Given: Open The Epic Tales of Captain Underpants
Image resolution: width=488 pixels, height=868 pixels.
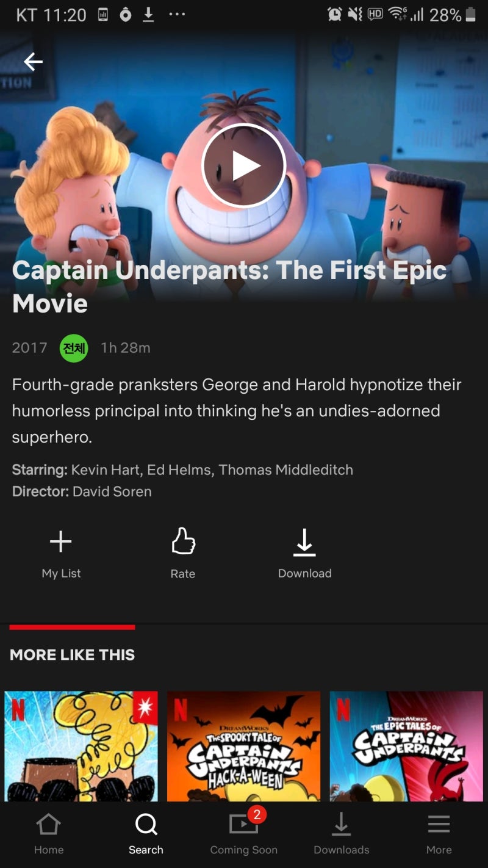Looking at the screenshot, I should 406,746.
